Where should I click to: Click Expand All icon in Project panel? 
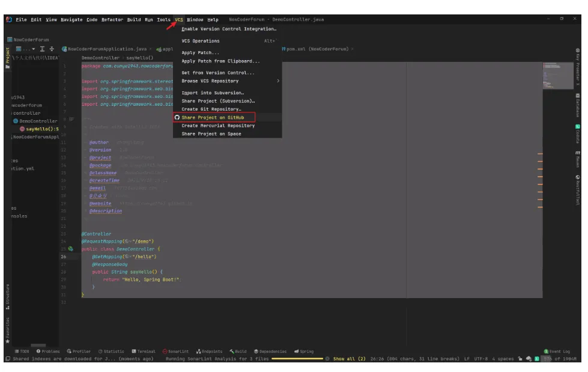tap(42, 49)
